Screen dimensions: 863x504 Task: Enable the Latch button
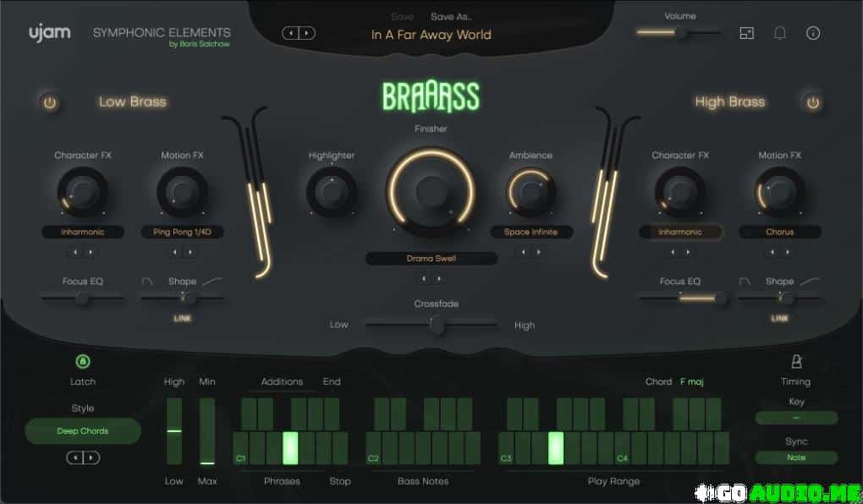point(82,362)
